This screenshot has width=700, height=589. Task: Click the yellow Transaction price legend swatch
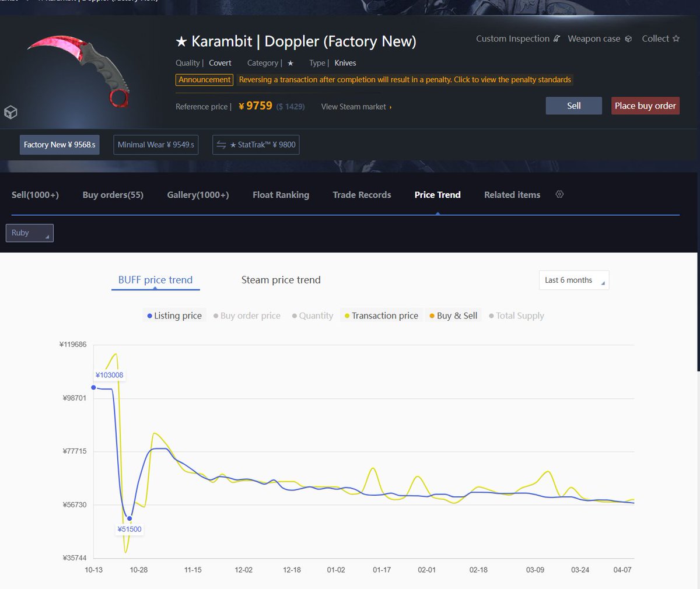click(348, 315)
